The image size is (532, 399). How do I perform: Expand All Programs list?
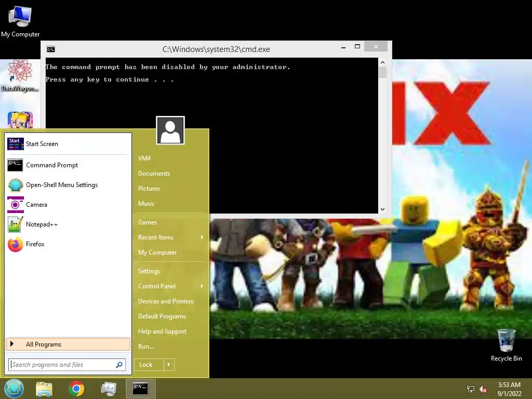[x=68, y=344]
